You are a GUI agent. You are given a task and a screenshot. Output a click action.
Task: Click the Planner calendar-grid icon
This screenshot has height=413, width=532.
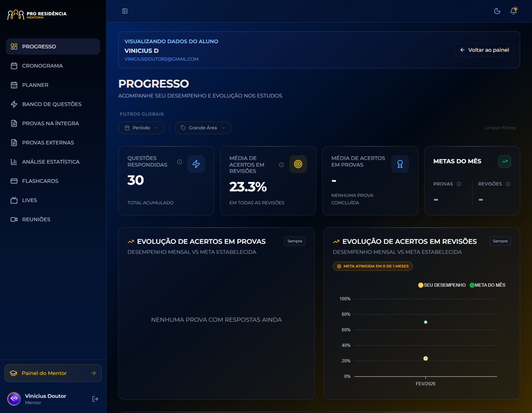pyautogui.click(x=14, y=85)
